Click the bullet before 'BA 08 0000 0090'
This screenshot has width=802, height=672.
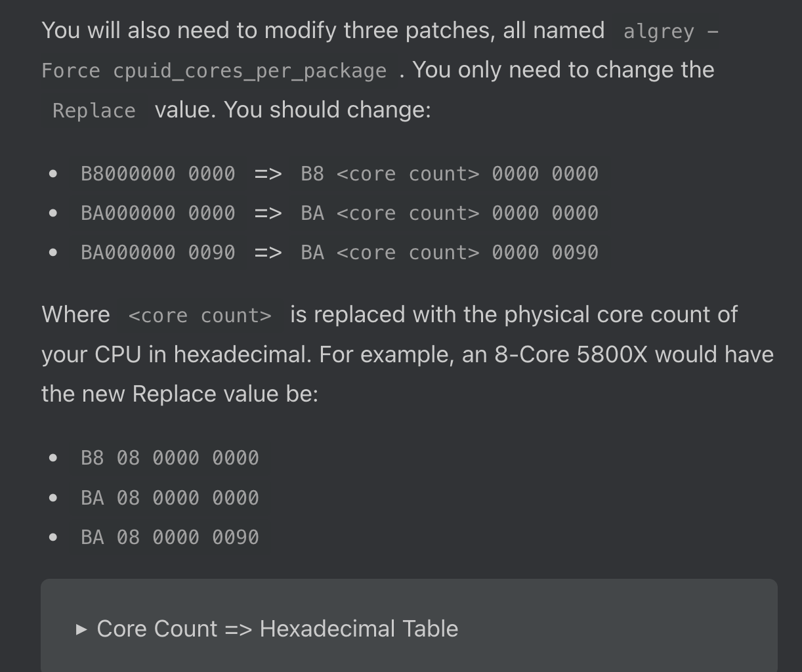[53, 537]
